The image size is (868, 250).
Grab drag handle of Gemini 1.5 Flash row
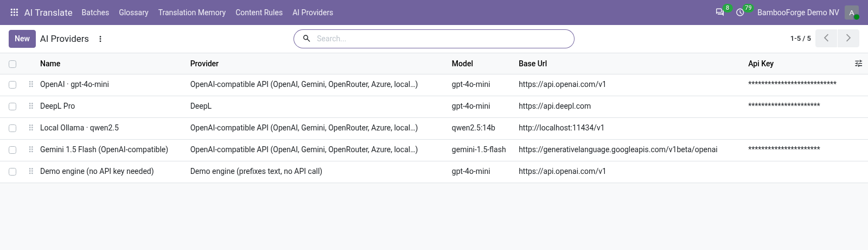pyautogui.click(x=31, y=149)
